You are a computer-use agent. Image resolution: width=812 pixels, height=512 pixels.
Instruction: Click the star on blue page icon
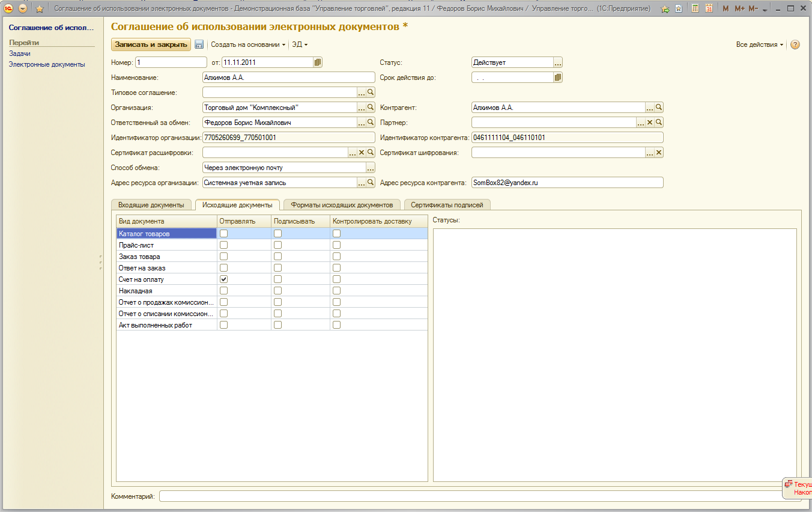679,9
